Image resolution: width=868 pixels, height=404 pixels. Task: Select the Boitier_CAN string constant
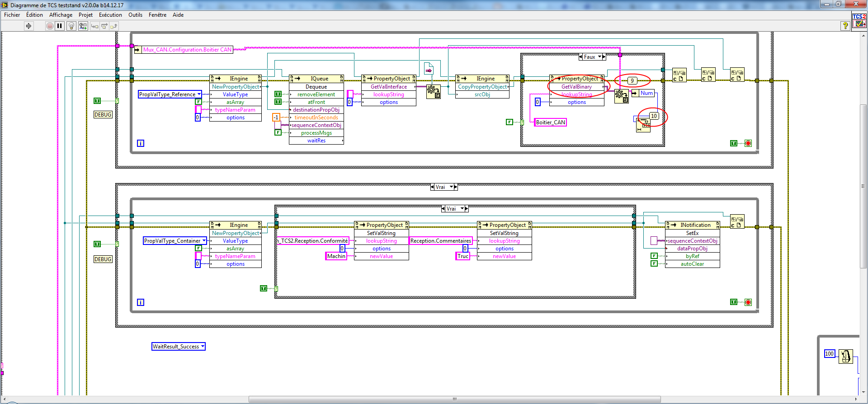point(550,122)
